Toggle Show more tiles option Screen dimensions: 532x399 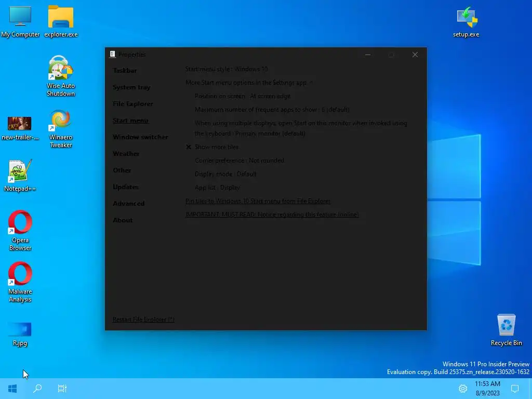pyautogui.click(x=212, y=147)
